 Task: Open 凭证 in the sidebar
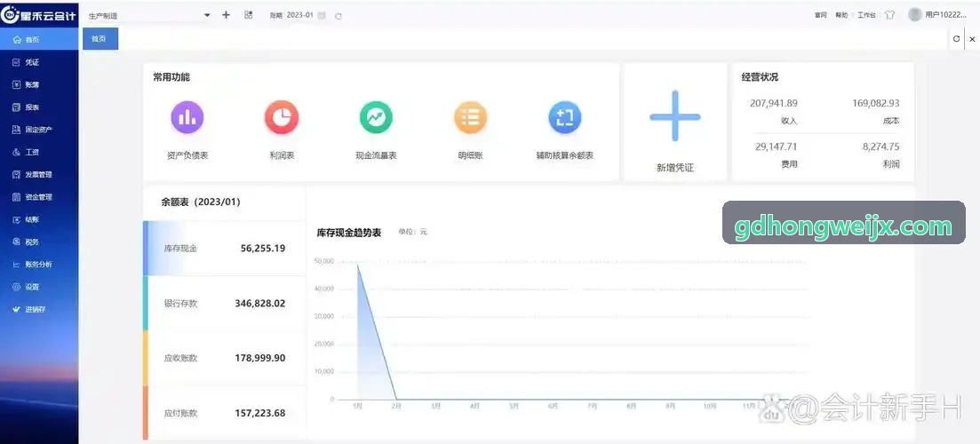pos(39,62)
